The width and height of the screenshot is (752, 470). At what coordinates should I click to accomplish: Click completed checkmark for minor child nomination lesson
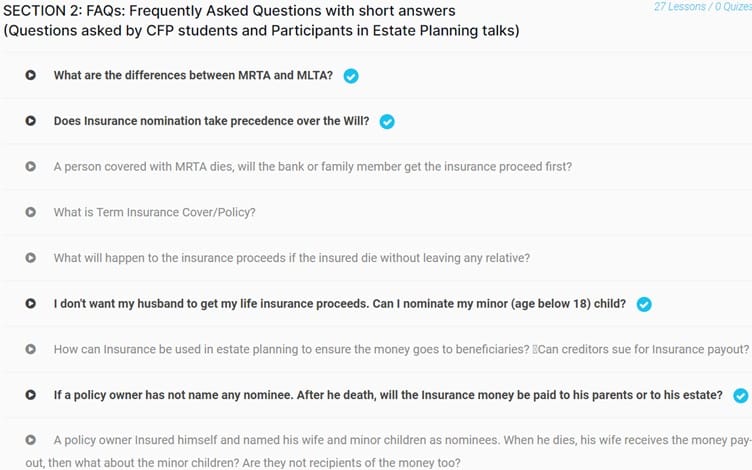click(x=644, y=304)
